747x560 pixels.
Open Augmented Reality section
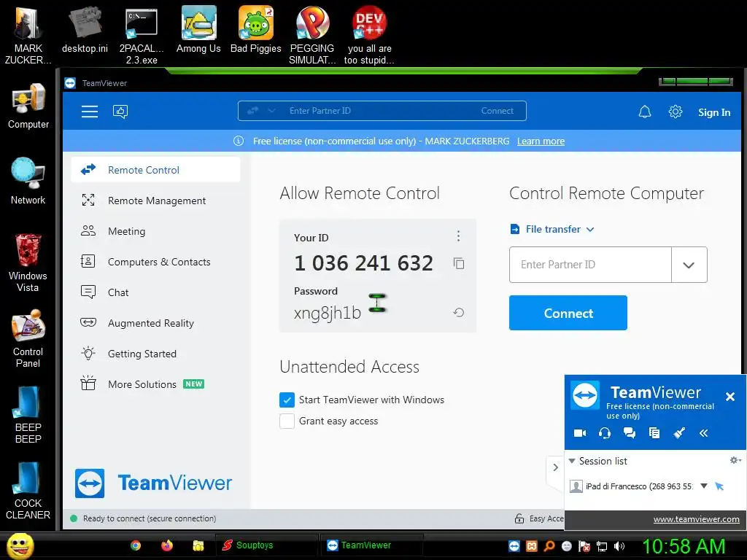155,323
